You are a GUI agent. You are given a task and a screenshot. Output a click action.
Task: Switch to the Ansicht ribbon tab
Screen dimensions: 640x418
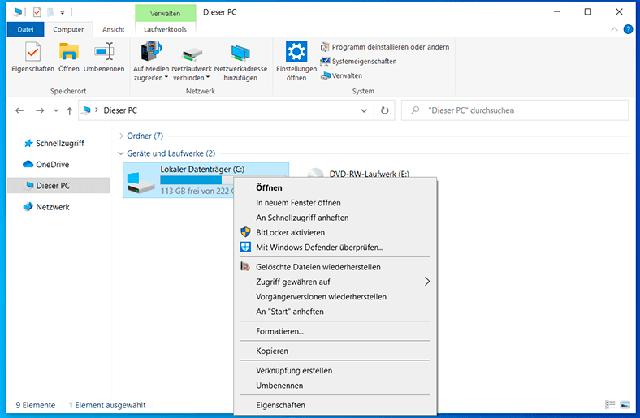(x=113, y=29)
